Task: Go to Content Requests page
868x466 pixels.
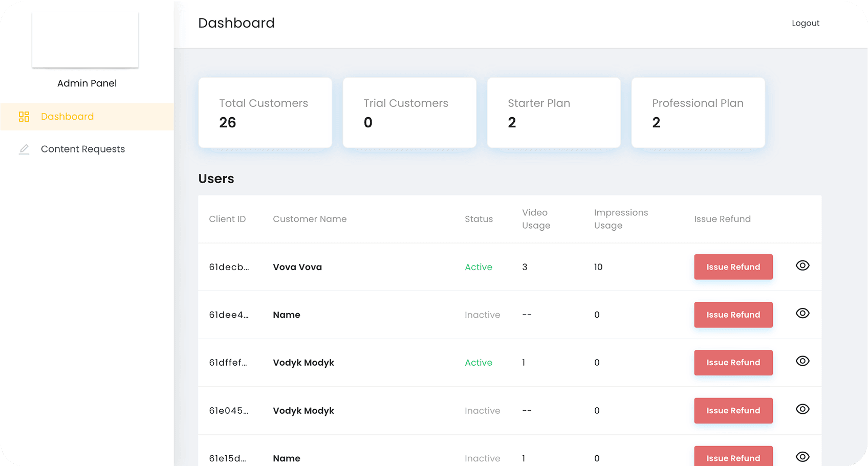Action: pos(83,149)
